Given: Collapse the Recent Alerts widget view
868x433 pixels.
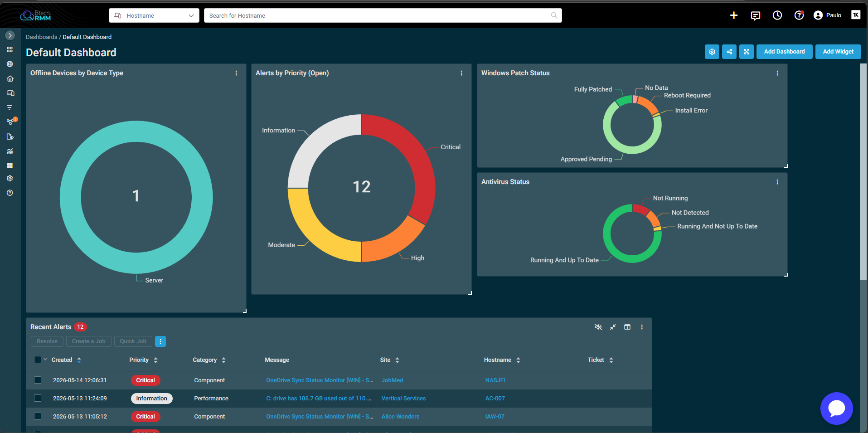Looking at the screenshot, I should point(613,327).
